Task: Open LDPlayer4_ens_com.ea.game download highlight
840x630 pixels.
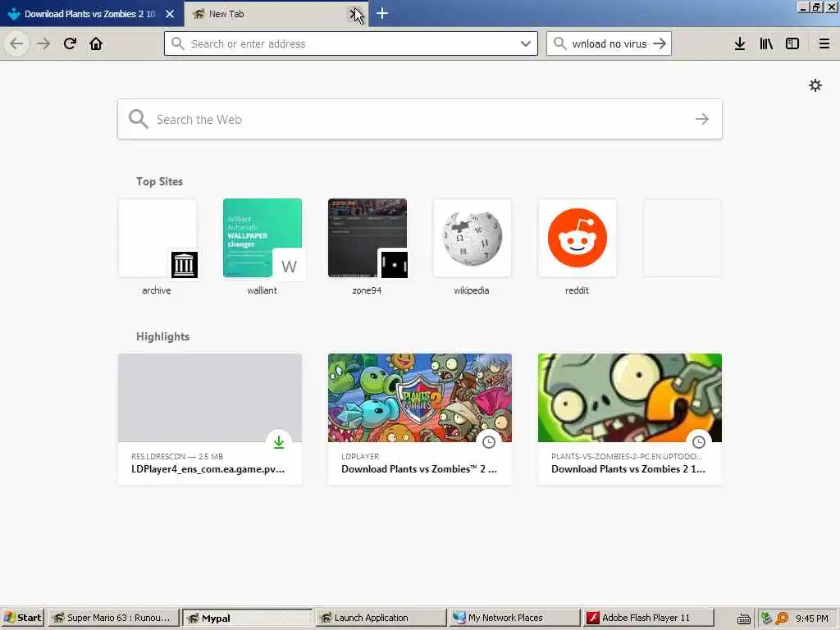Action: [209, 419]
